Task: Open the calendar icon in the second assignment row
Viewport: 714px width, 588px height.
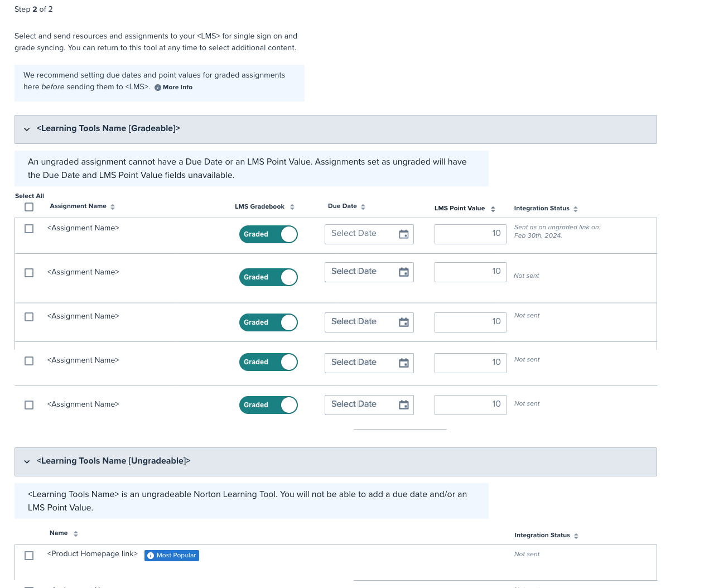Action: point(403,272)
